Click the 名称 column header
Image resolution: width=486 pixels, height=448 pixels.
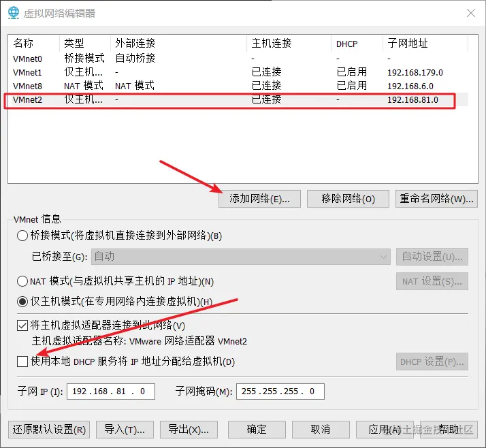click(34, 43)
